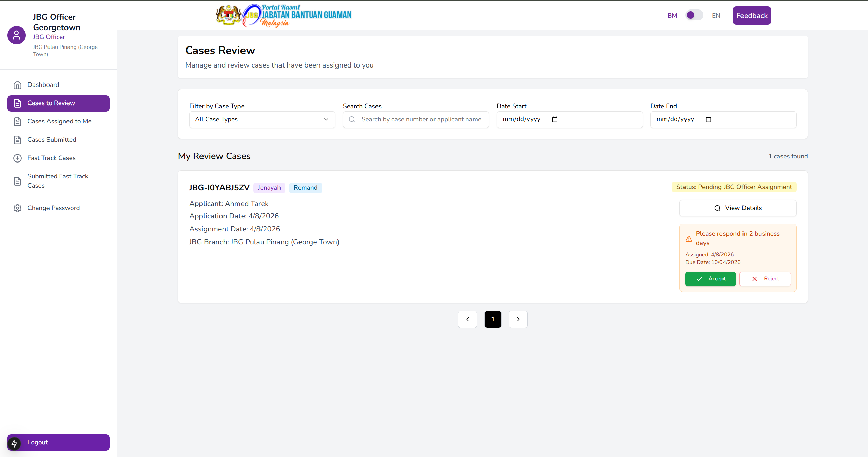The image size is (868, 457).
Task: Click the Change Password gear icon
Action: pos(17,208)
